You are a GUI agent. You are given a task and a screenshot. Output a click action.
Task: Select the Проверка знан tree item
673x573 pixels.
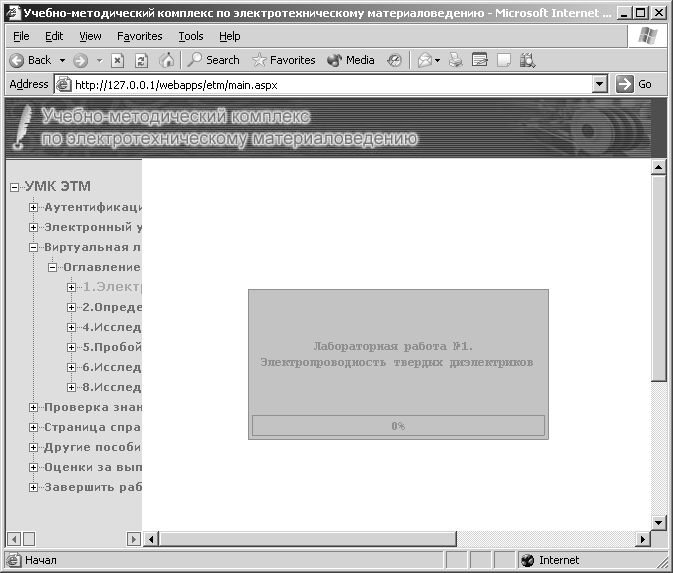pos(93,407)
